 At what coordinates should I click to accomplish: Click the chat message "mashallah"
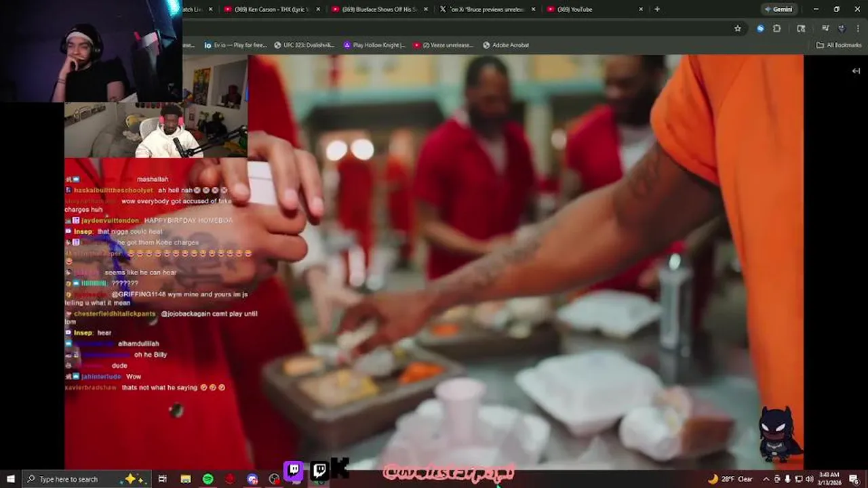coord(153,180)
